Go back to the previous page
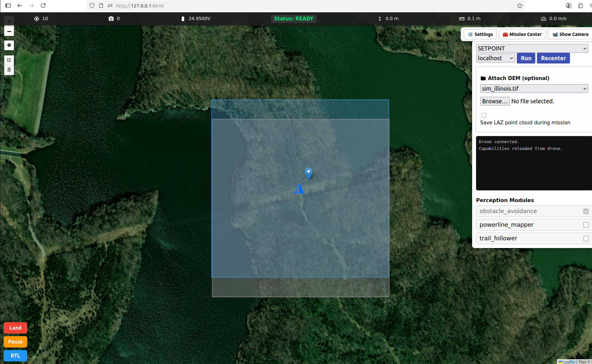The image size is (592, 364). tap(20, 6)
